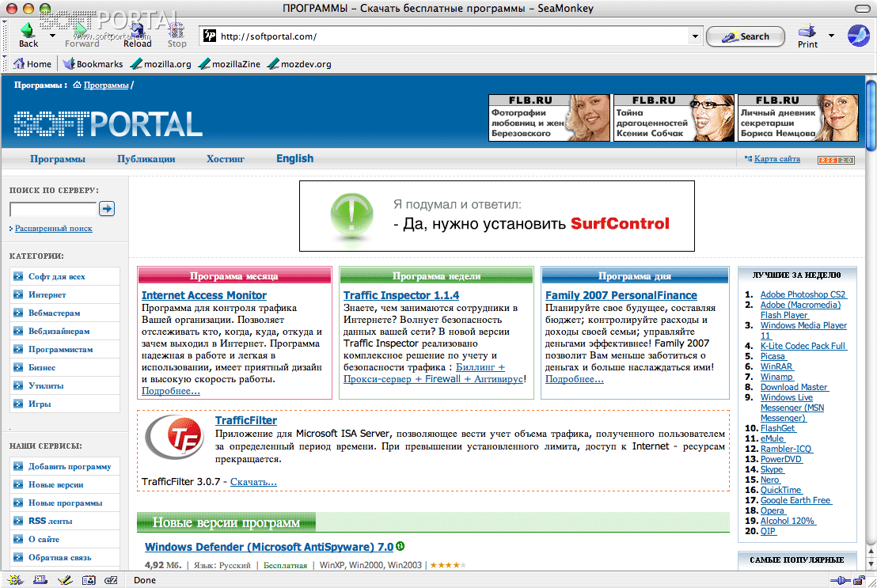Click the Forward navigation button

click(x=82, y=36)
